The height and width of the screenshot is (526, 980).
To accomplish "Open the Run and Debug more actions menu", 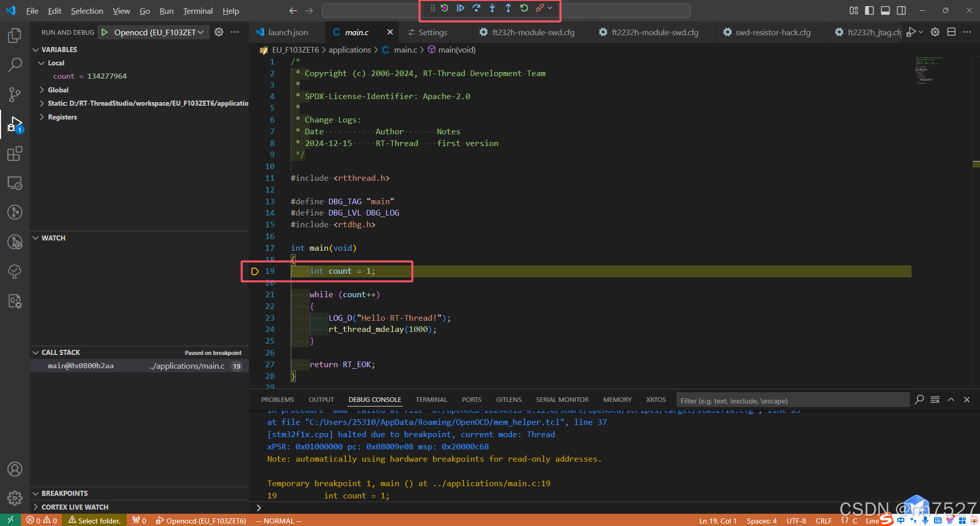I will 235,32.
